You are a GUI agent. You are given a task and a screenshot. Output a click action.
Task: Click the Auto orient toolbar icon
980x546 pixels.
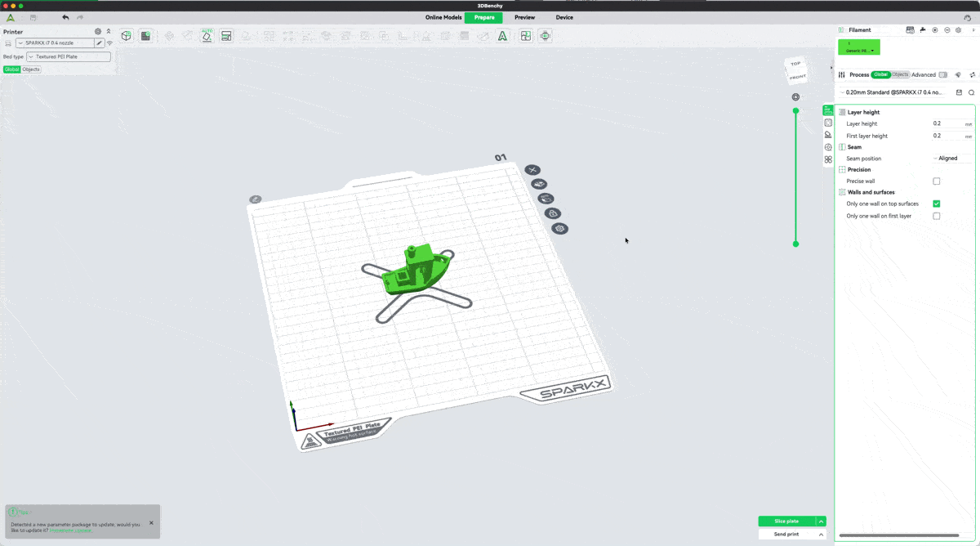207,36
